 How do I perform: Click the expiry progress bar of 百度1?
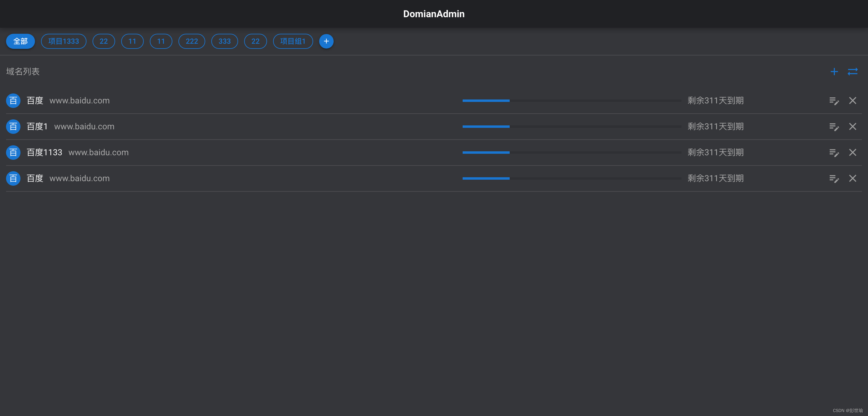tap(571, 126)
